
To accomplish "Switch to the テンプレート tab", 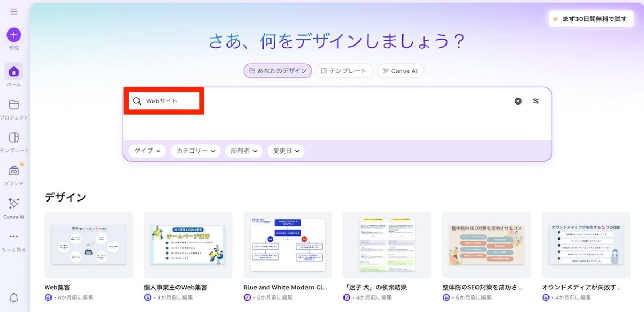I will tap(344, 71).
